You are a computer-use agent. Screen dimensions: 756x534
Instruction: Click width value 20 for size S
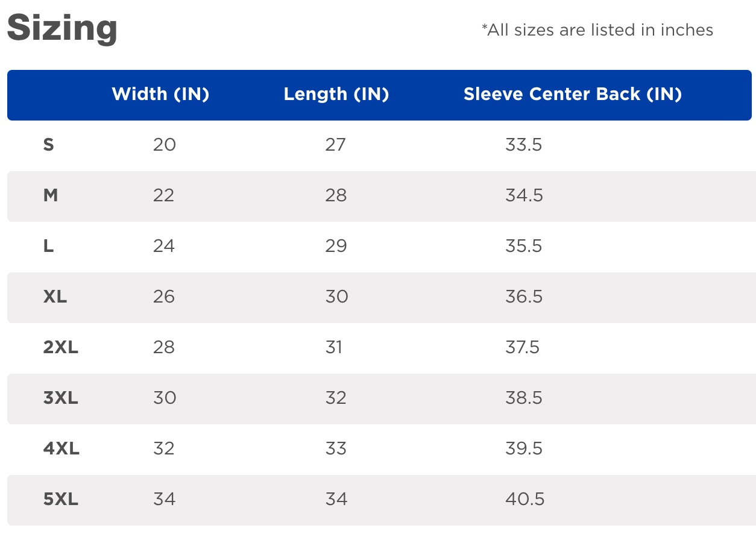tap(164, 145)
